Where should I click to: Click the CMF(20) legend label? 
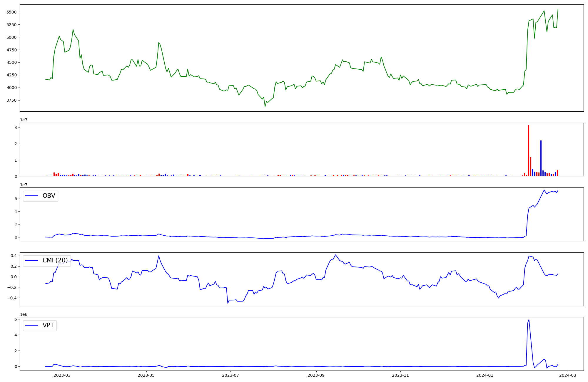click(x=55, y=261)
